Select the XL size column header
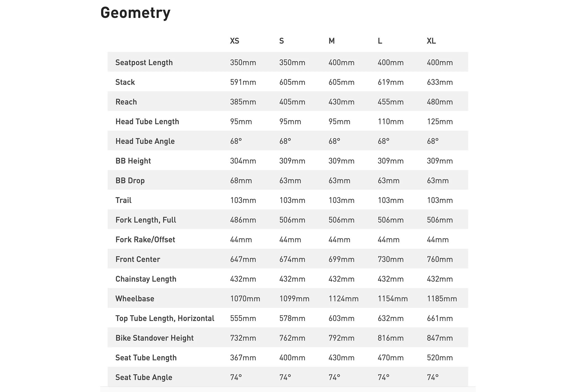588x392 pixels. (x=431, y=41)
